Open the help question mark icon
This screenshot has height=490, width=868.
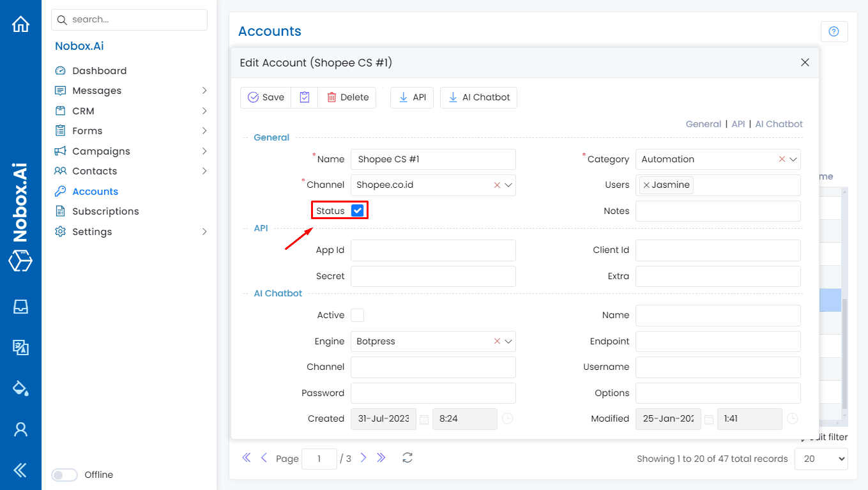834,31
